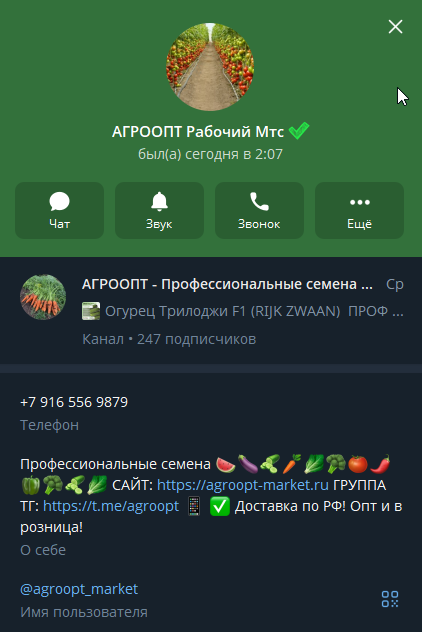
Task: Show the QR code for username
Action: click(390, 599)
